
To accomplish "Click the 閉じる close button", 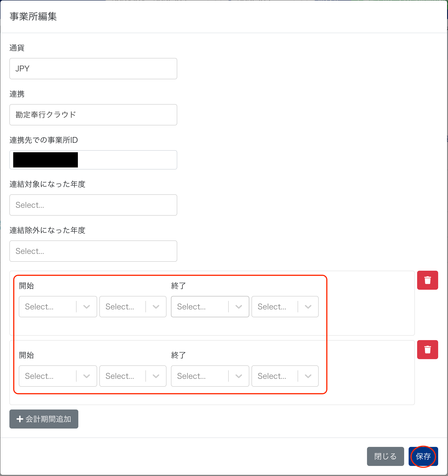I will coord(385,456).
